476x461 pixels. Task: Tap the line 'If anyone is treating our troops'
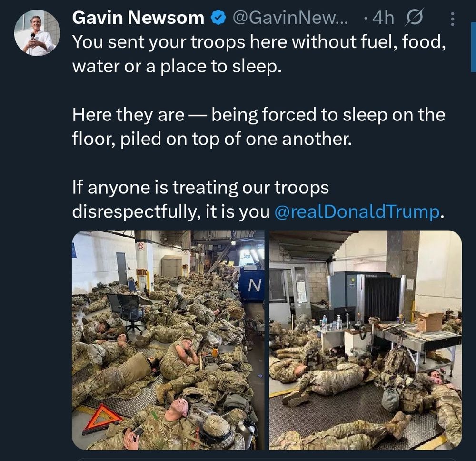tap(200, 187)
